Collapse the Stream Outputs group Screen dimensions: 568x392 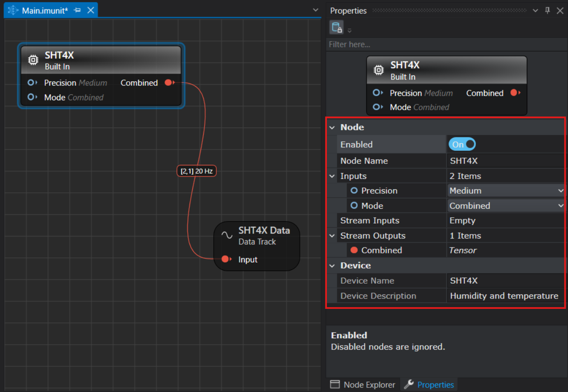click(x=332, y=236)
